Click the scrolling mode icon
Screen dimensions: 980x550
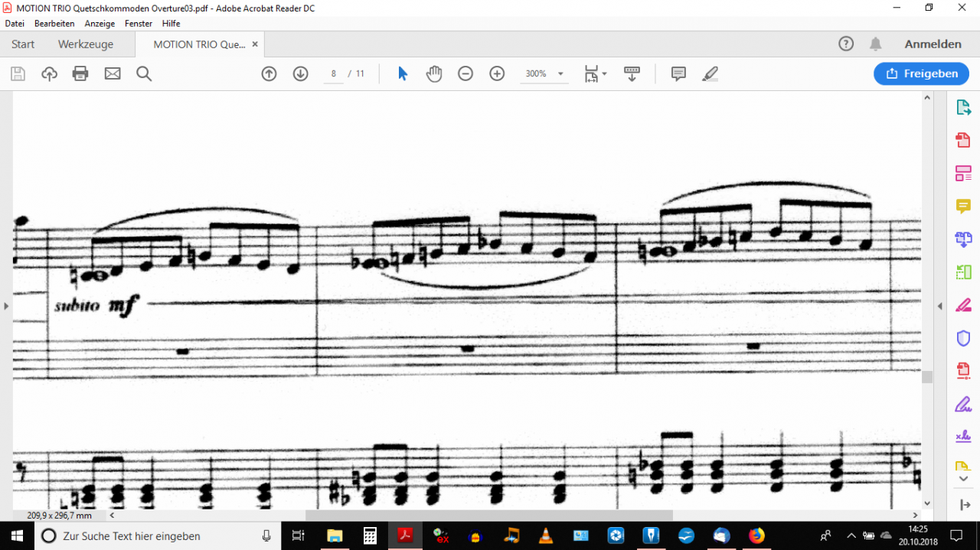pyautogui.click(x=632, y=73)
